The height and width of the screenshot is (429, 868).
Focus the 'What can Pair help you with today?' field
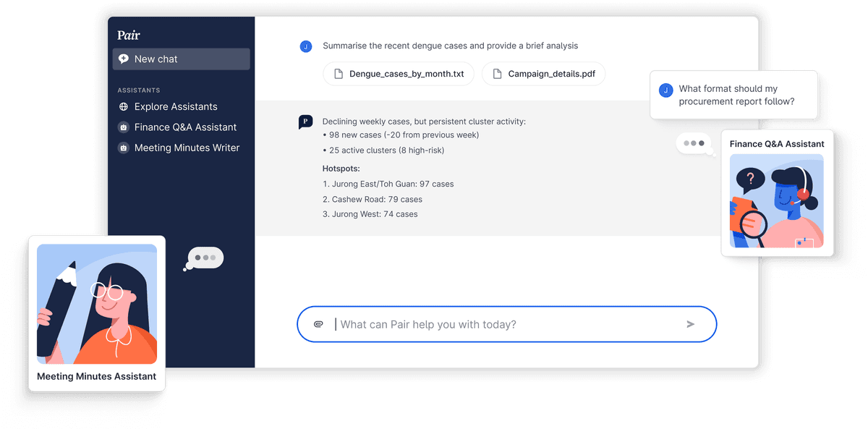(x=506, y=324)
